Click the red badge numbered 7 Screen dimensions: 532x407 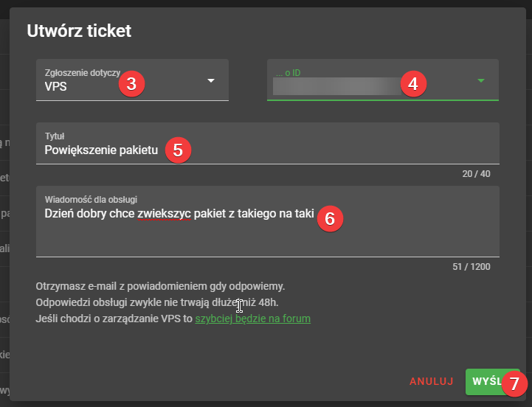(x=515, y=383)
